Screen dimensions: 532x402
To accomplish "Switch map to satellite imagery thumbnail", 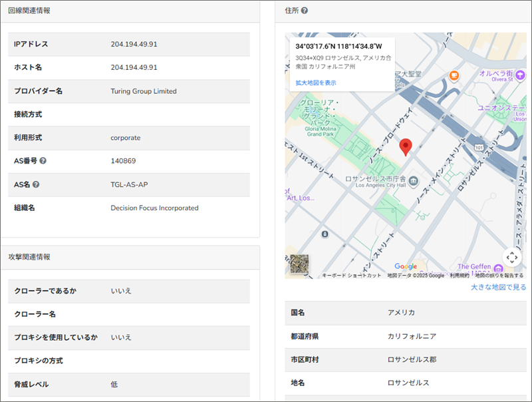I will (299, 264).
